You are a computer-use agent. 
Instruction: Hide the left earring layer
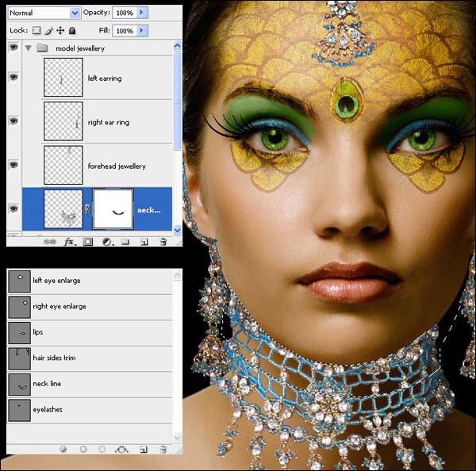13,77
